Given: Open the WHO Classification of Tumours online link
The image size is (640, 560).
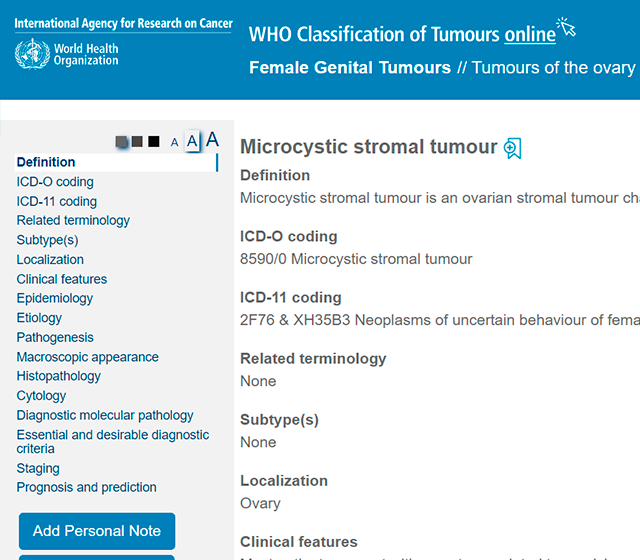Looking at the screenshot, I should point(402,34).
